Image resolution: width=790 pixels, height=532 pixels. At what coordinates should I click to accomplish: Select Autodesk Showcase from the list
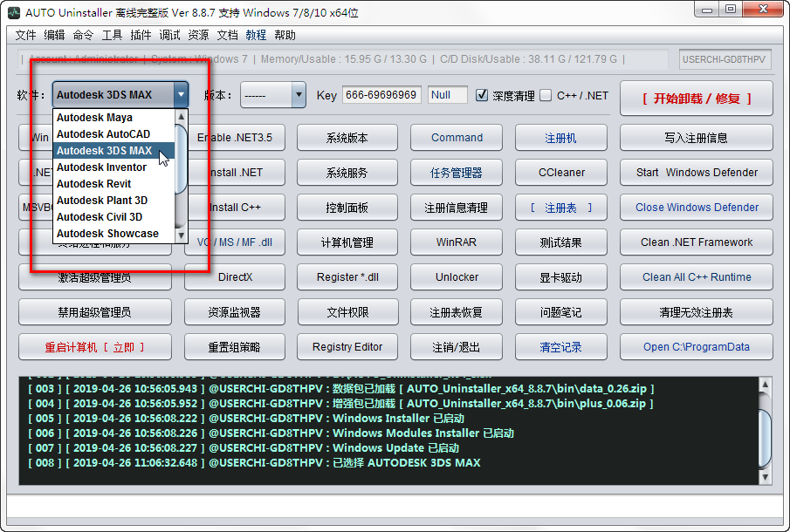(x=113, y=234)
